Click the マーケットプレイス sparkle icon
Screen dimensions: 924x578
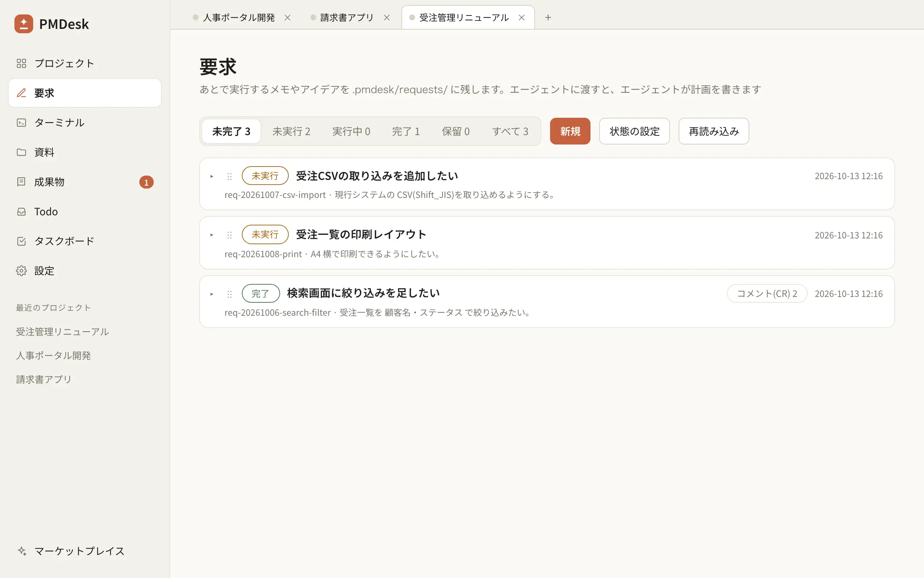pos(21,551)
